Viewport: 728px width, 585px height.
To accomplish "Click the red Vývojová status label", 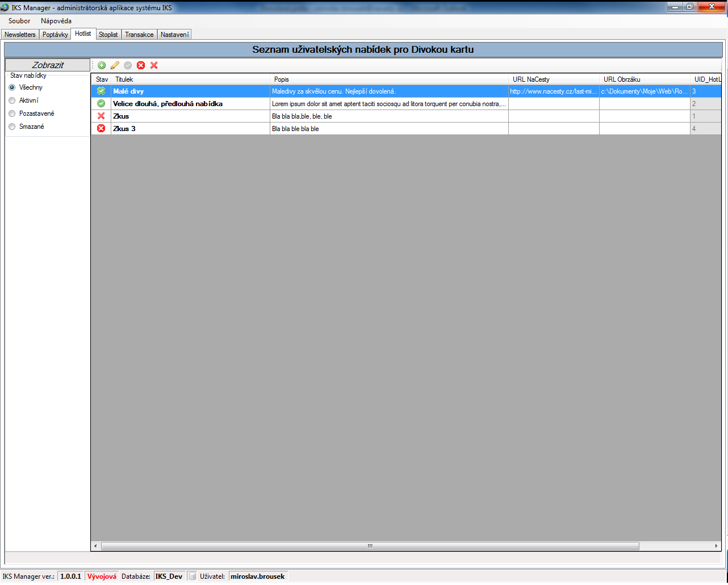I will [102, 576].
